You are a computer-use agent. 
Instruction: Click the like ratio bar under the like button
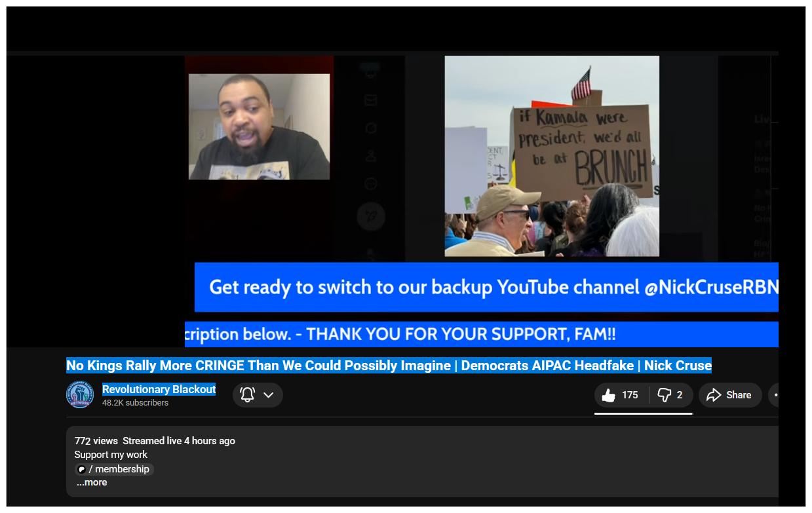(643, 413)
